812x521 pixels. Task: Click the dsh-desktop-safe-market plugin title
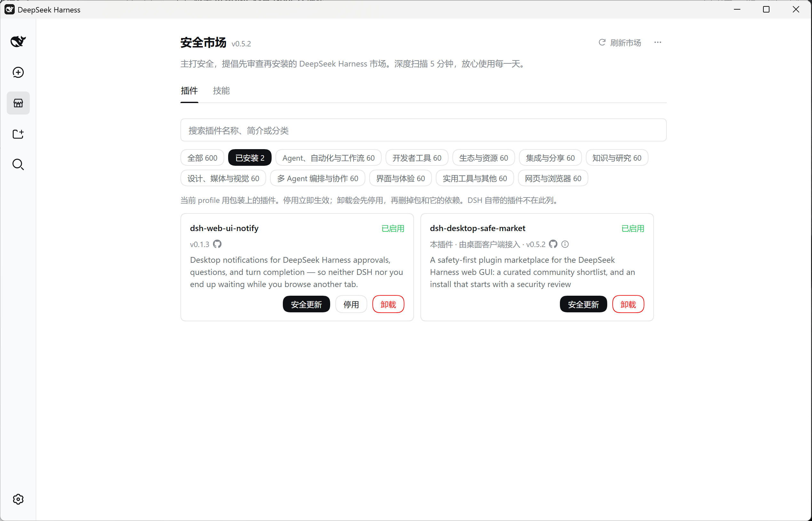[x=478, y=228]
